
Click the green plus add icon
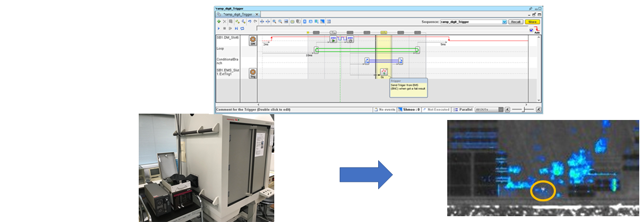tap(218, 22)
